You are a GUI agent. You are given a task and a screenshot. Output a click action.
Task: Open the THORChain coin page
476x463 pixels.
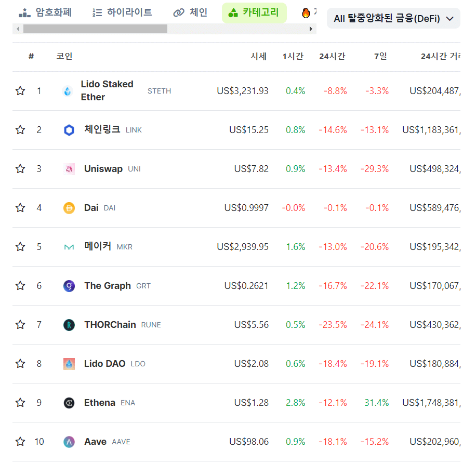point(110,325)
